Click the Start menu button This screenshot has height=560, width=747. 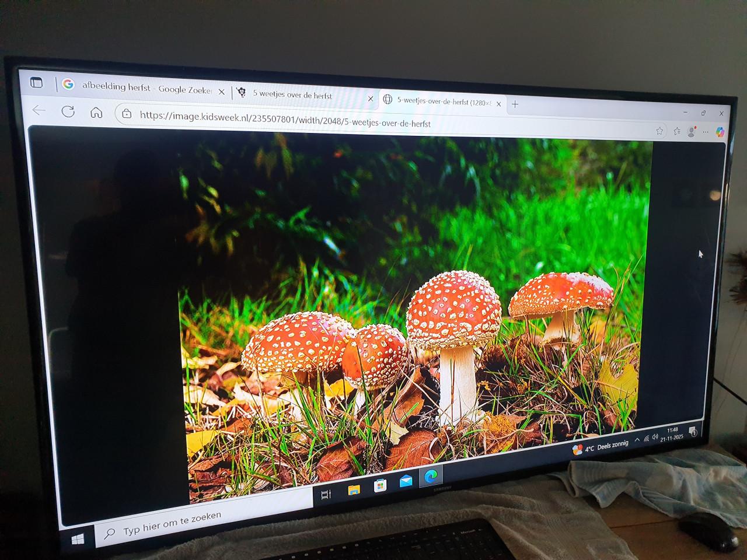[76, 537]
